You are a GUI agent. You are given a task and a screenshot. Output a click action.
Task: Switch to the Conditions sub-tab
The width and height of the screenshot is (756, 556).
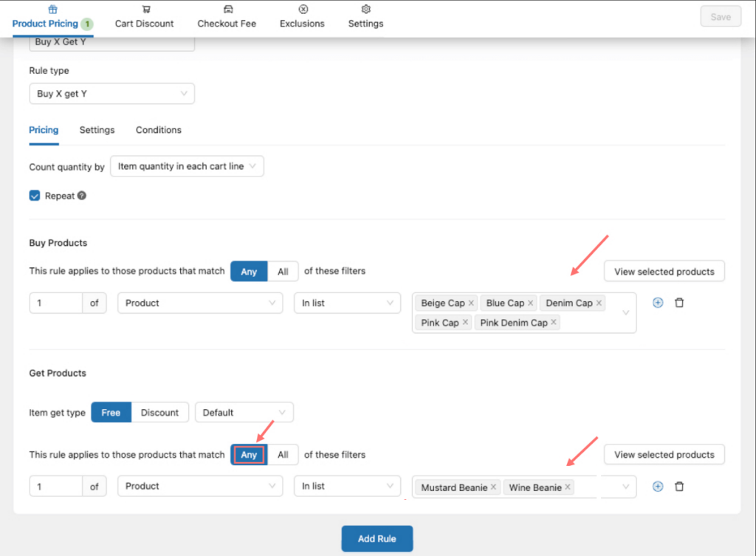158,130
